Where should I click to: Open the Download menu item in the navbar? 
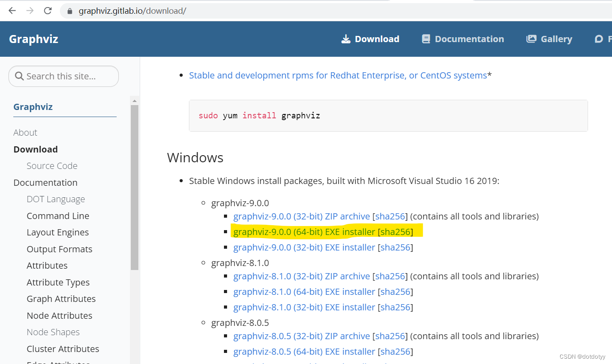377,39
